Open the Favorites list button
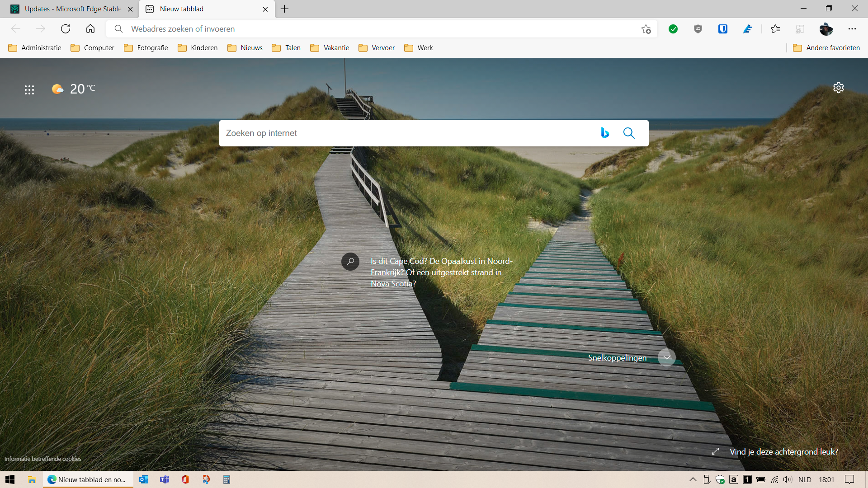868x488 pixels. point(775,29)
